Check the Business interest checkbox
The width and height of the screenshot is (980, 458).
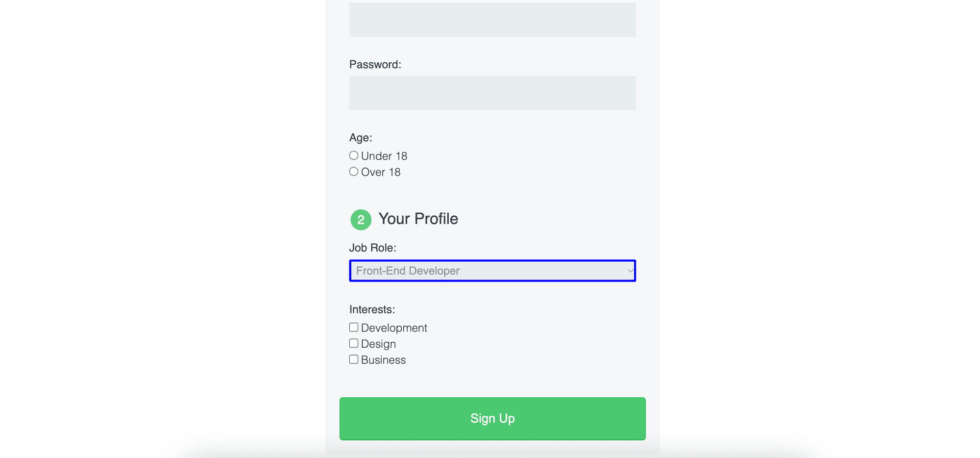[354, 359]
